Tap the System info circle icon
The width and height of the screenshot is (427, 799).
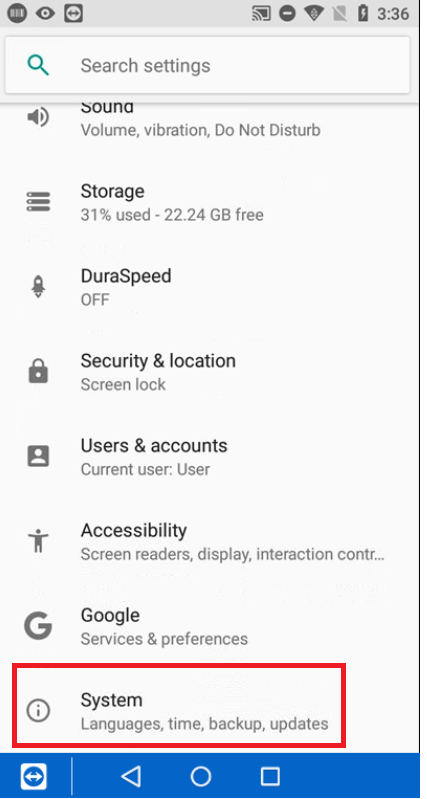pyautogui.click(x=38, y=710)
